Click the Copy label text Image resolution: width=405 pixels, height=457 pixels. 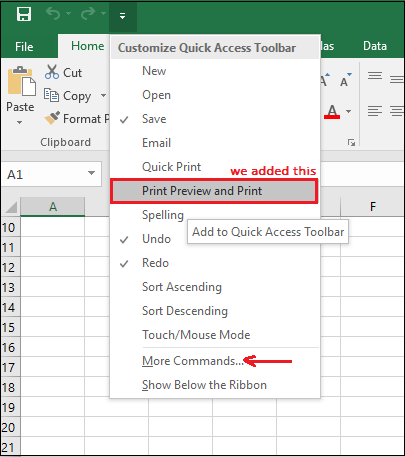(x=77, y=96)
